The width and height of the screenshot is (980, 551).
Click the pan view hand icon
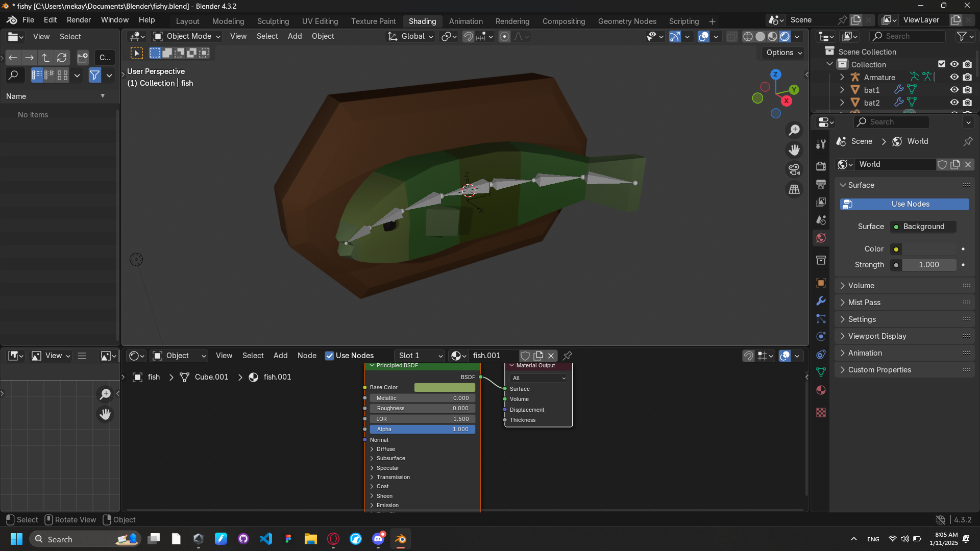(794, 150)
